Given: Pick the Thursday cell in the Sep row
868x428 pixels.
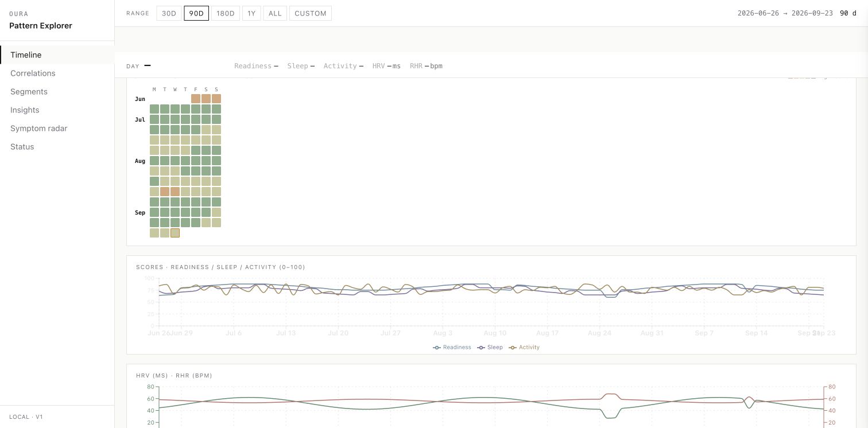Looking at the screenshot, I should (x=185, y=212).
